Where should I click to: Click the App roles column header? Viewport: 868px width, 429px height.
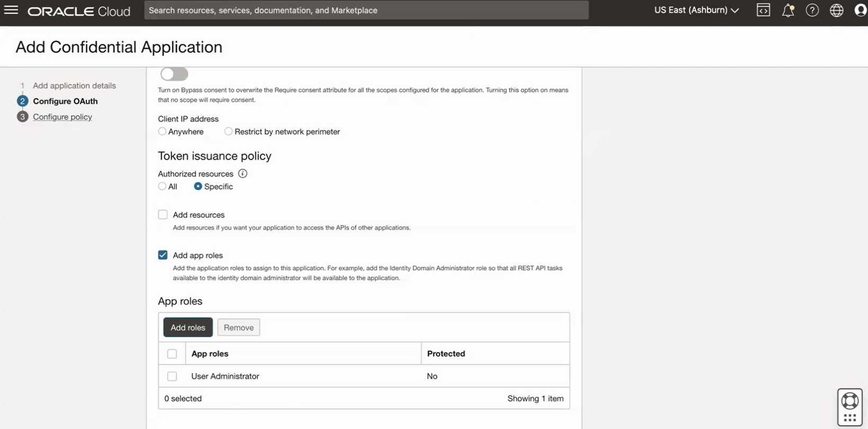pos(210,353)
